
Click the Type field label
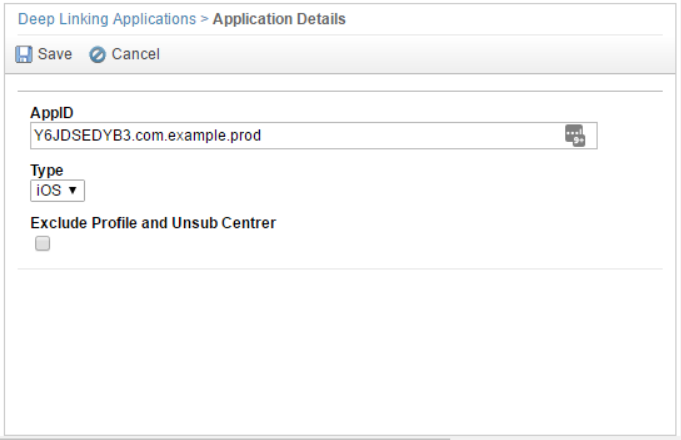pyautogui.click(x=46, y=170)
